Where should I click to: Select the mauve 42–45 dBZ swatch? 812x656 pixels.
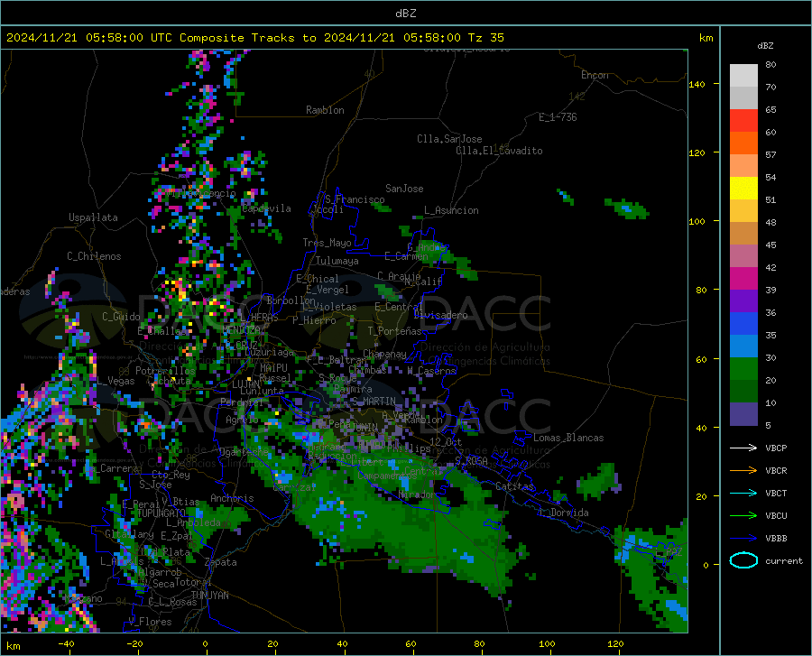[x=743, y=256]
